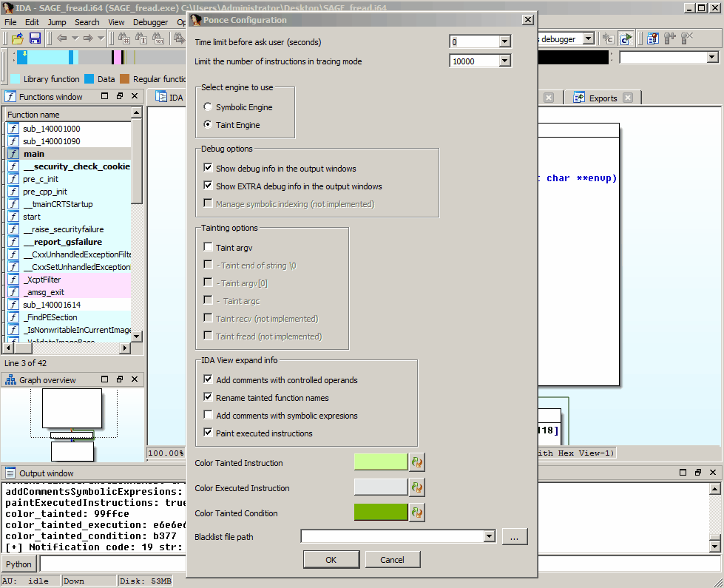Image resolution: width=724 pixels, height=588 pixels.
Task: Select main in the functions list
Action: [68, 153]
